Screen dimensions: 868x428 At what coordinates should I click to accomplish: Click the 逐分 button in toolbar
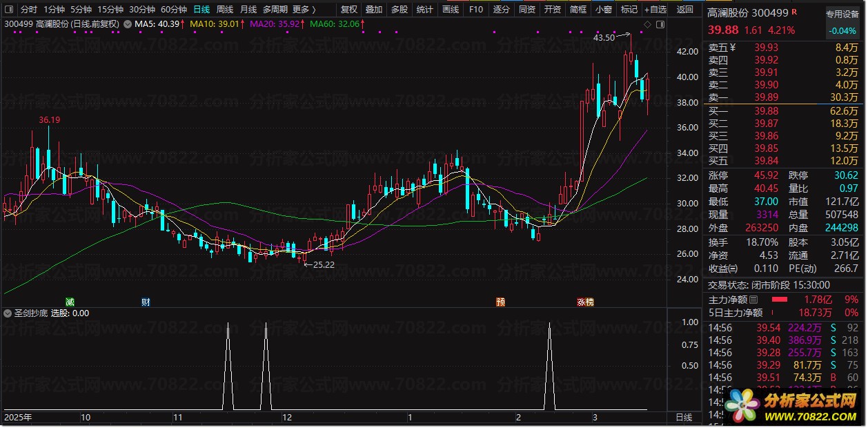click(502, 10)
